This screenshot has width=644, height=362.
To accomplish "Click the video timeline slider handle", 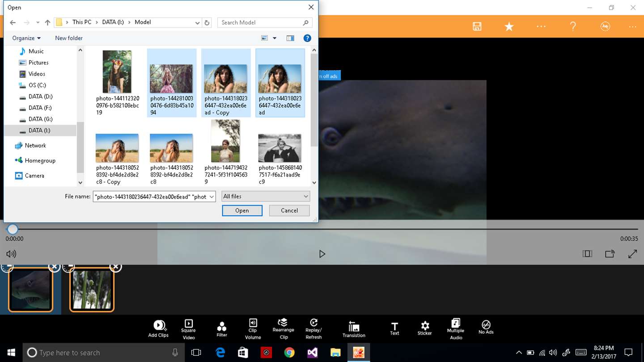I will 13,229.
